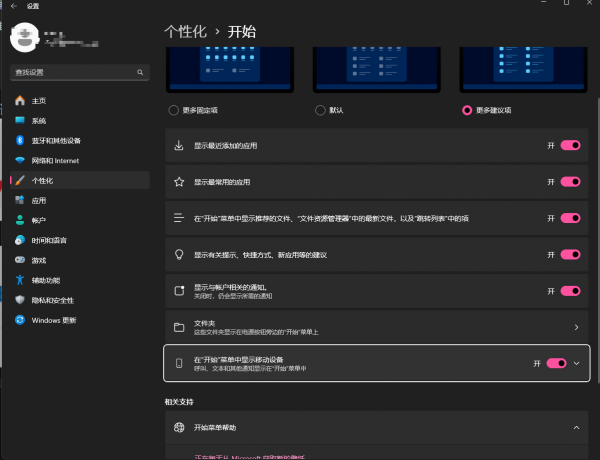Open 时间和语言 settings label
Viewport: 600px width, 460px height.
click(49, 240)
